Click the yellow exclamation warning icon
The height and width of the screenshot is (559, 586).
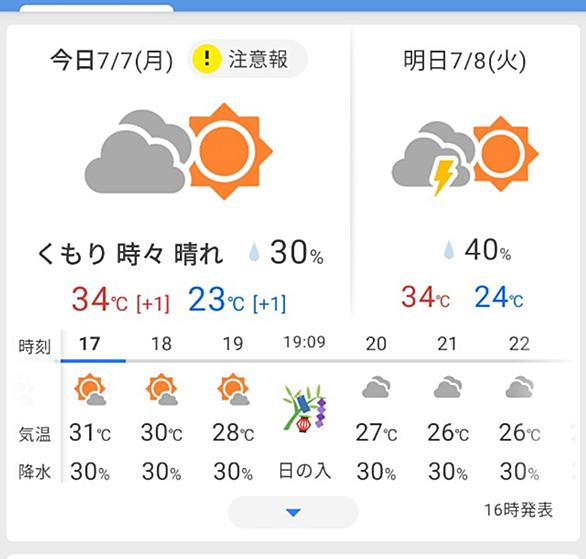pyautogui.click(x=207, y=59)
